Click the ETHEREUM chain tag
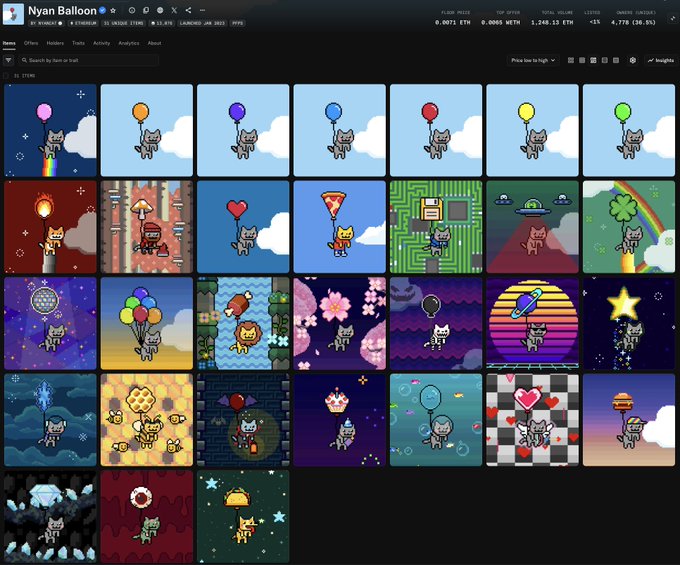The width and height of the screenshot is (680, 565). 83,23
